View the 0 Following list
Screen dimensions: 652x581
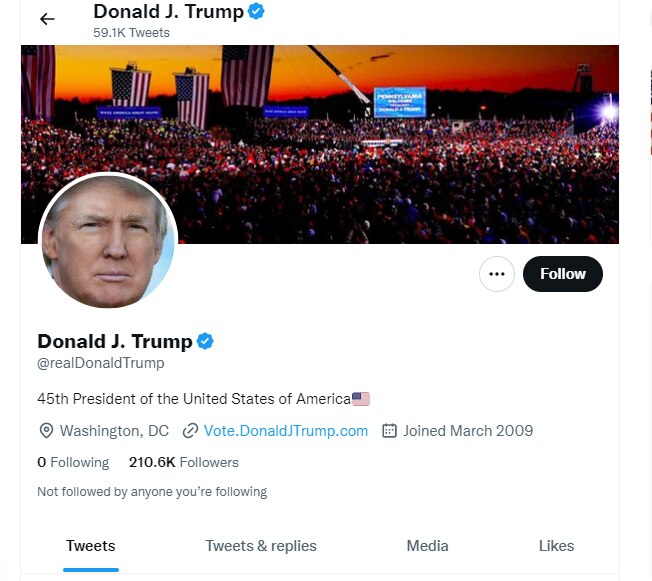pos(73,462)
